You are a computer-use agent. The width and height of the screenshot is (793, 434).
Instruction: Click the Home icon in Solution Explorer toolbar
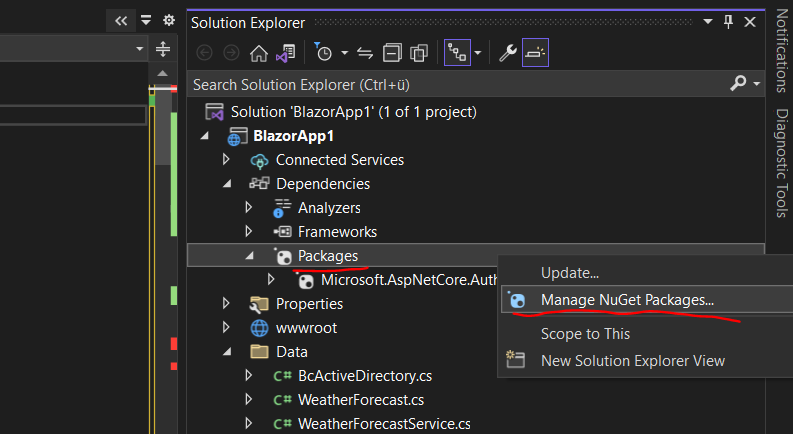tap(258, 53)
